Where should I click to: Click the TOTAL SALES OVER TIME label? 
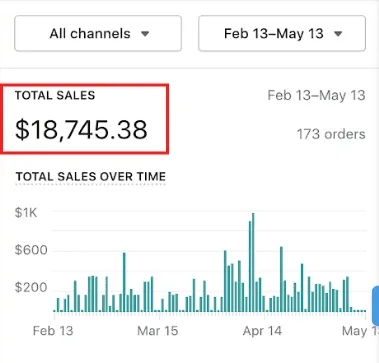point(91,177)
